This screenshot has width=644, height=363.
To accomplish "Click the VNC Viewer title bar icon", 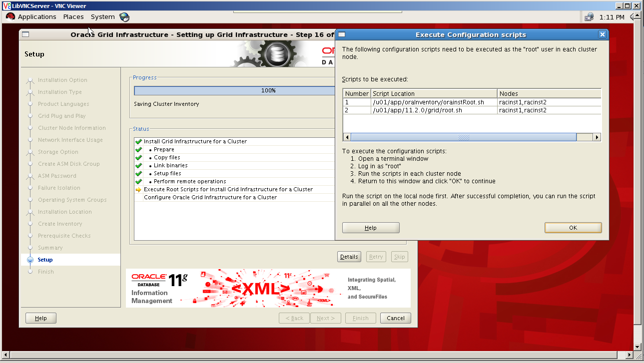I will (x=7, y=5).
